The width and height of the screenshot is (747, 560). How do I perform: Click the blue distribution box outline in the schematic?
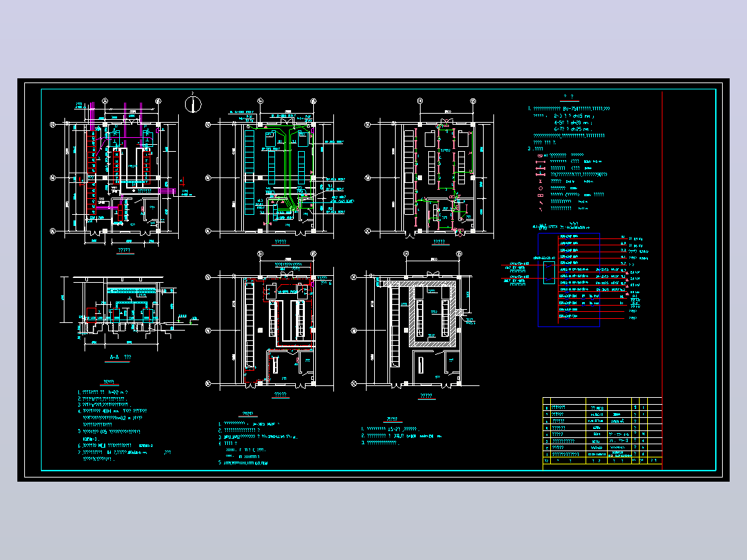(569, 280)
